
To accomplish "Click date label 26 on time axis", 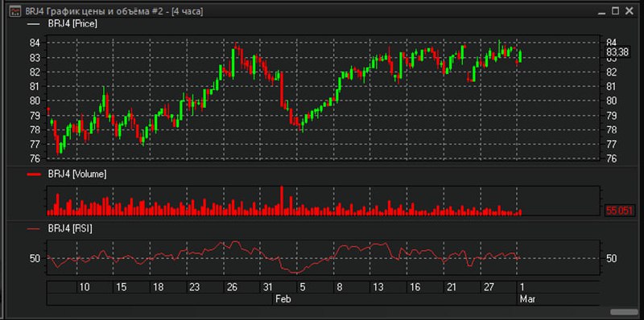I will [232, 287].
